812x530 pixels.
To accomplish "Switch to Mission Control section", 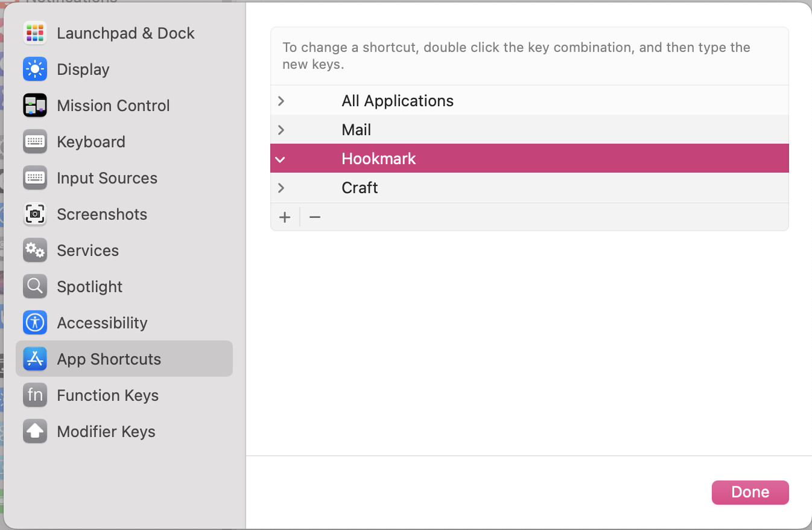I will coord(124,106).
